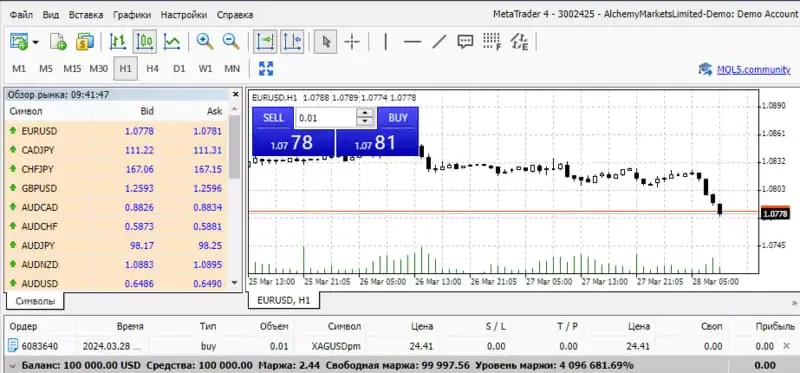Set the timeframe to M15
This screenshot has width=800, height=373.
tap(72, 68)
